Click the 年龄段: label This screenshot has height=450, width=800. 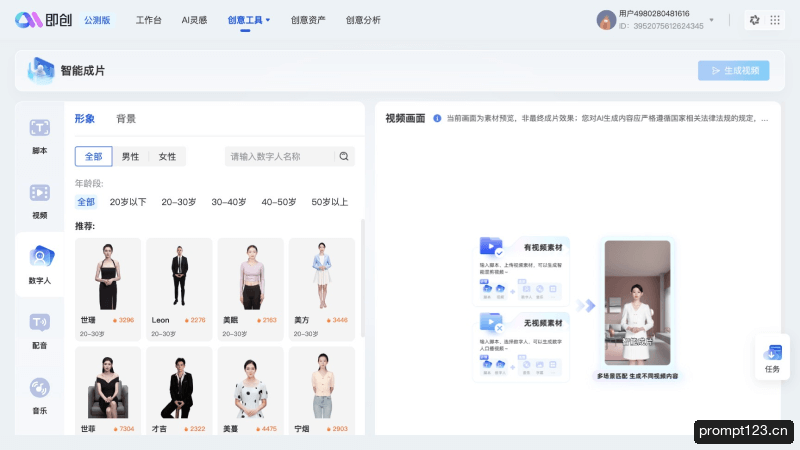89,183
